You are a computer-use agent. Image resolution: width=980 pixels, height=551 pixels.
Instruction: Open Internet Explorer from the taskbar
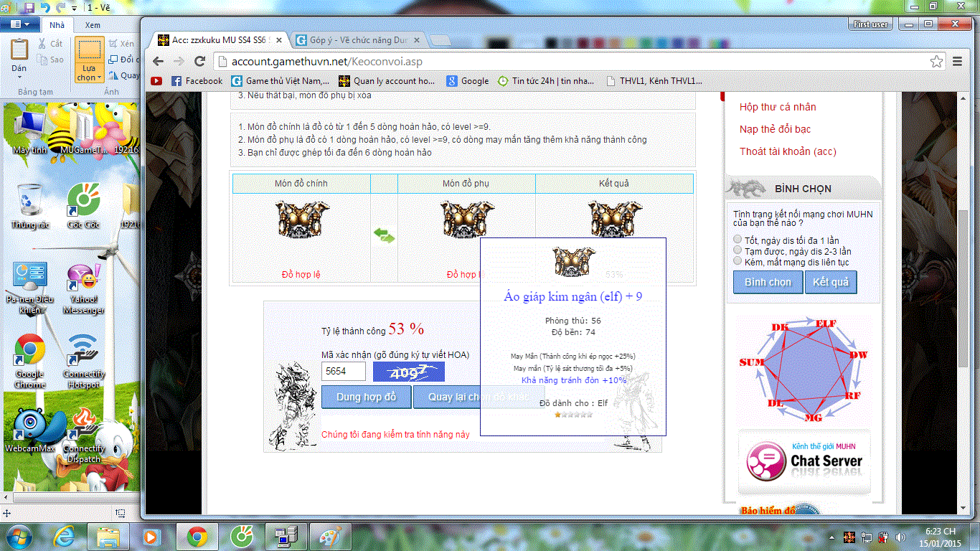pos(65,536)
